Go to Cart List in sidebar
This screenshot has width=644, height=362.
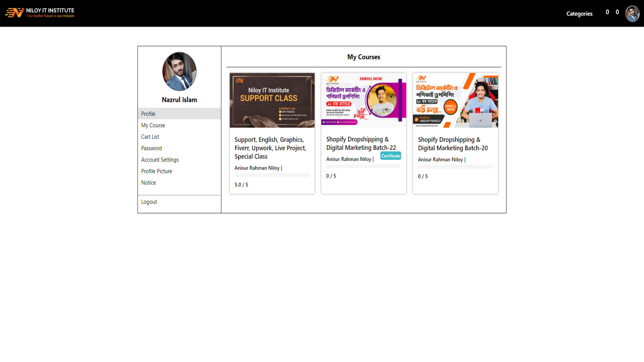click(x=150, y=137)
